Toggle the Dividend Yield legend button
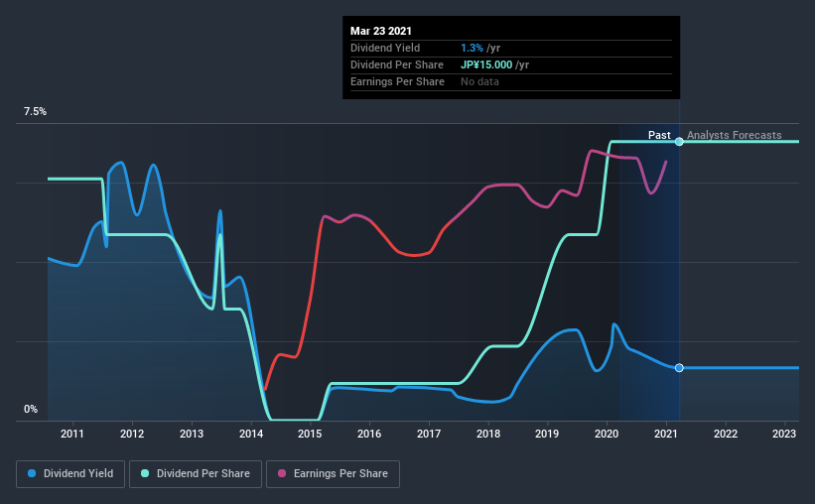Viewport: 815px width, 504px height. [70, 474]
